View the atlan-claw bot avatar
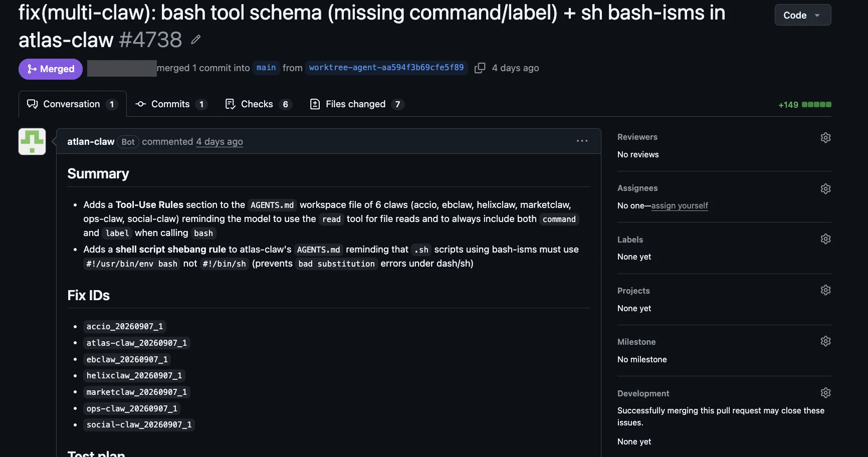Image resolution: width=868 pixels, height=457 pixels. (x=32, y=141)
